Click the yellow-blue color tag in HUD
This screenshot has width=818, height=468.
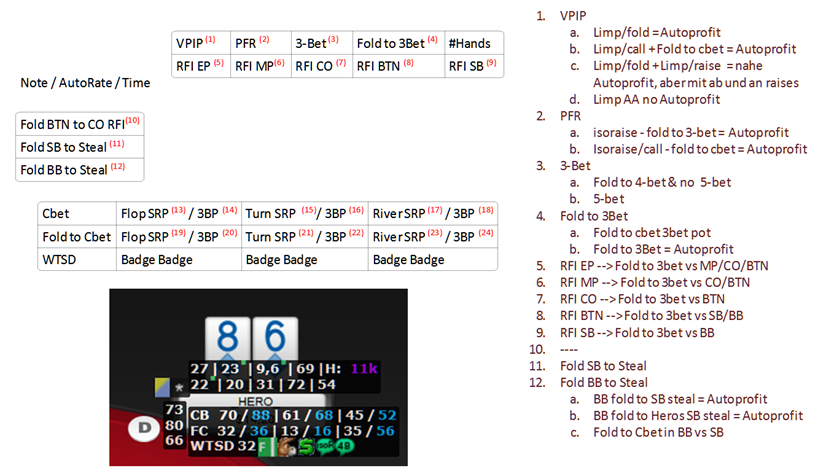(x=162, y=387)
